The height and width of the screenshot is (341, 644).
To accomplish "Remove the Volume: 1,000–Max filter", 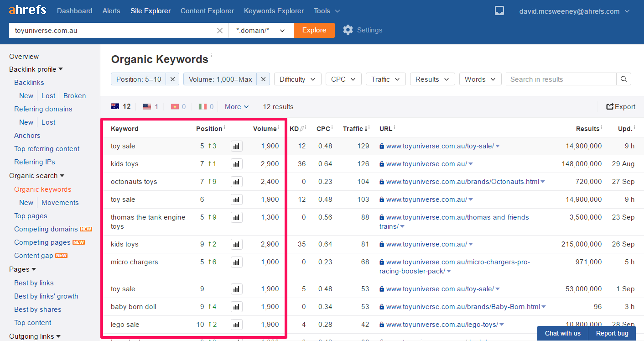I will 263,79.
